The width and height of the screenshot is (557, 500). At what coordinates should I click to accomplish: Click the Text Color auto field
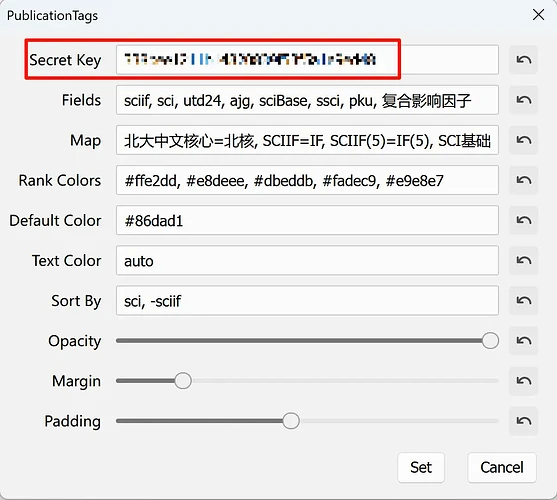pyautogui.click(x=307, y=261)
